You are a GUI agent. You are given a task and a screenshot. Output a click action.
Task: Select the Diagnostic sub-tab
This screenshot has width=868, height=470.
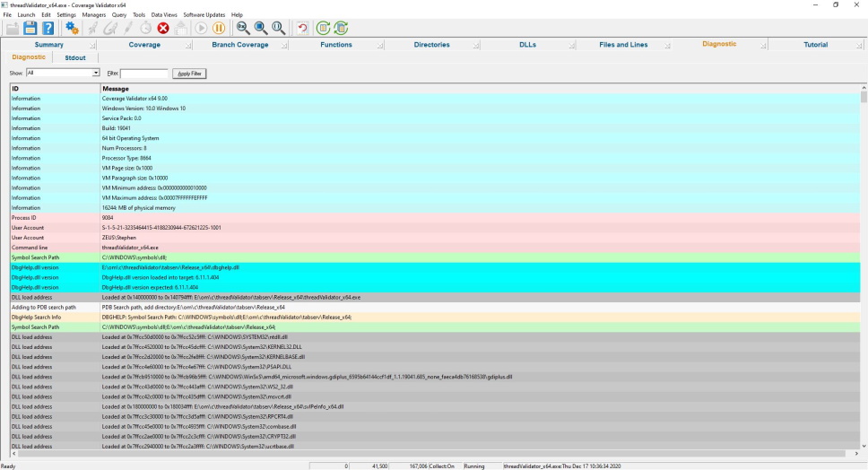[x=29, y=57]
